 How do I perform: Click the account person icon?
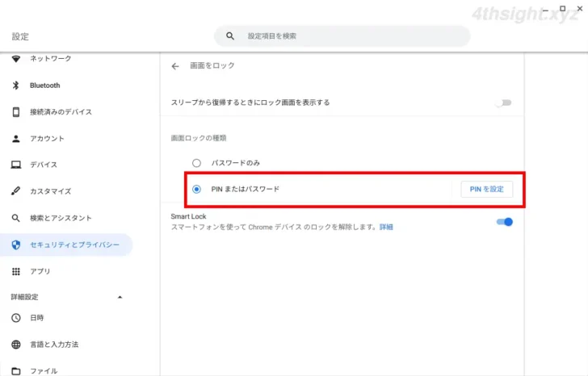[x=16, y=139]
